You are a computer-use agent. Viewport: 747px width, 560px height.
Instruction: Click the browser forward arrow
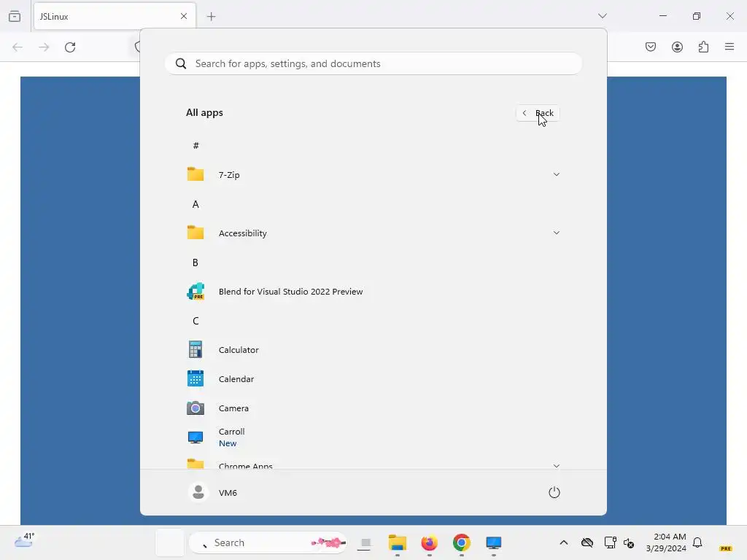(x=44, y=47)
